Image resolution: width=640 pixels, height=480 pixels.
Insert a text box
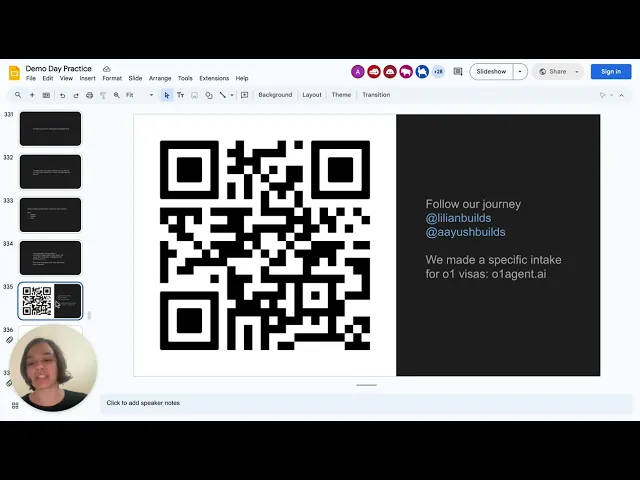pyautogui.click(x=180, y=95)
